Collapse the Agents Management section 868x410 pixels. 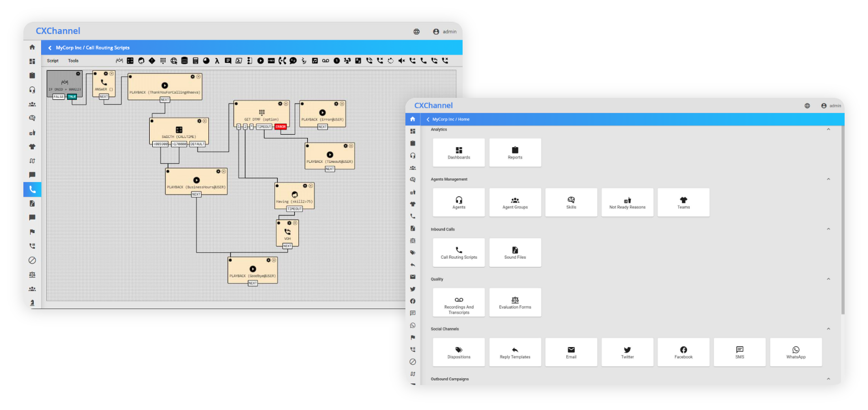pos(828,180)
